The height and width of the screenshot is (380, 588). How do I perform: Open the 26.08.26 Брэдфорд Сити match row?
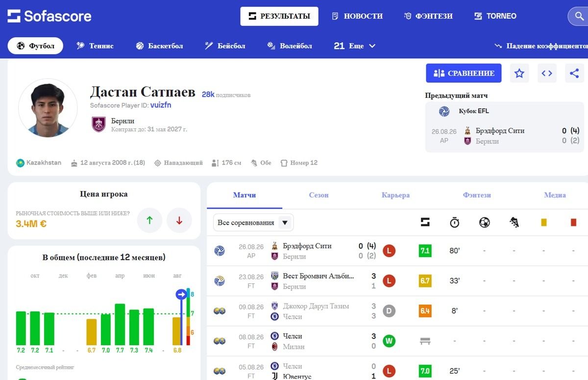point(397,251)
